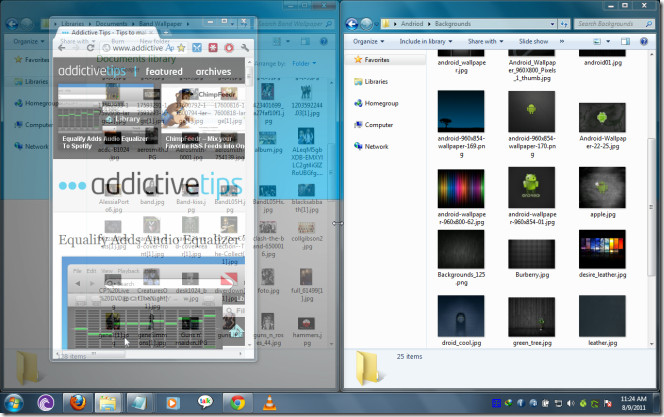Select android-wallpaper-960x854-01.jpg thumbnail

click(531, 188)
